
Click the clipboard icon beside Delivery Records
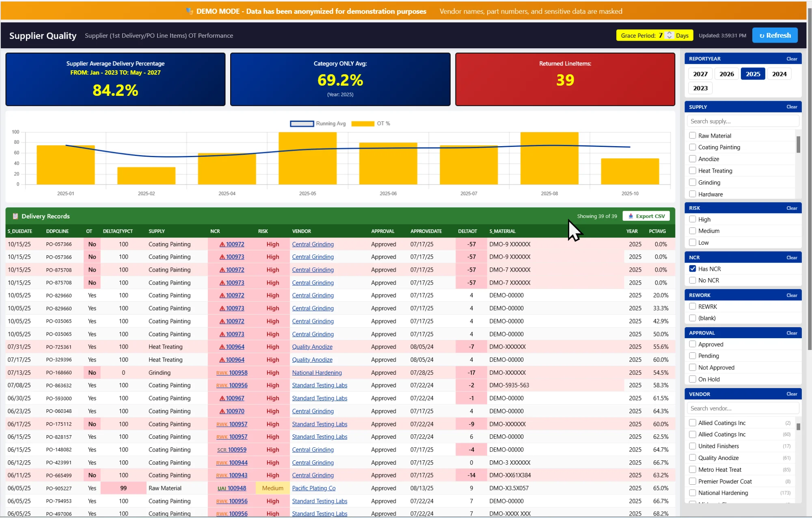pos(15,216)
